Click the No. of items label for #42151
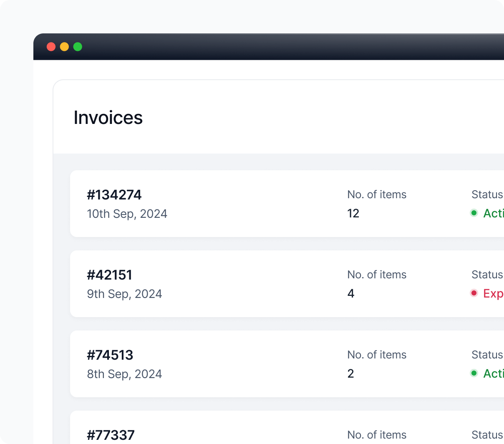The height and width of the screenshot is (444, 504). 377,275
